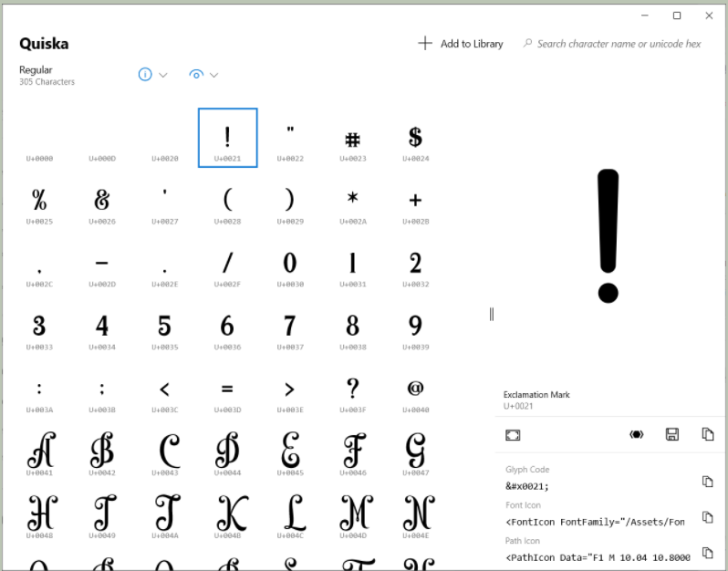Click the Quiska font title

[44, 44]
